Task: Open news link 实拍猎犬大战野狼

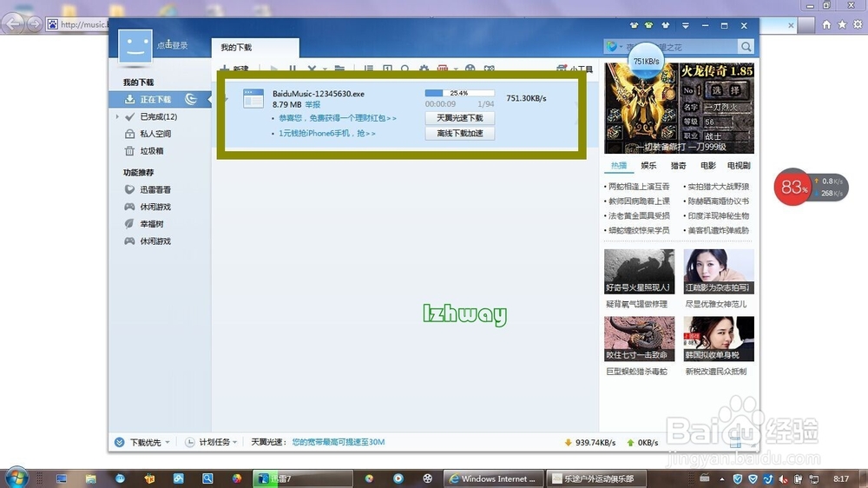Action: click(718, 187)
